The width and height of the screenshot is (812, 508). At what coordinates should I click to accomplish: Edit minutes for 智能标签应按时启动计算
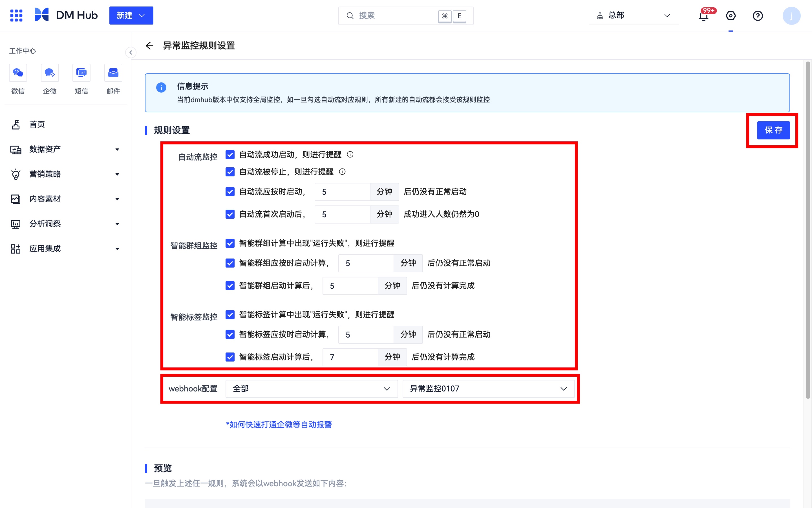pyautogui.click(x=366, y=335)
